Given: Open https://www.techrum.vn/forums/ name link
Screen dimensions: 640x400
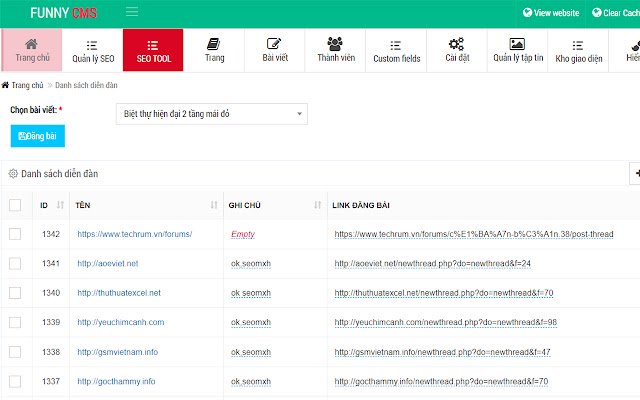Looking at the screenshot, I should (x=135, y=234).
